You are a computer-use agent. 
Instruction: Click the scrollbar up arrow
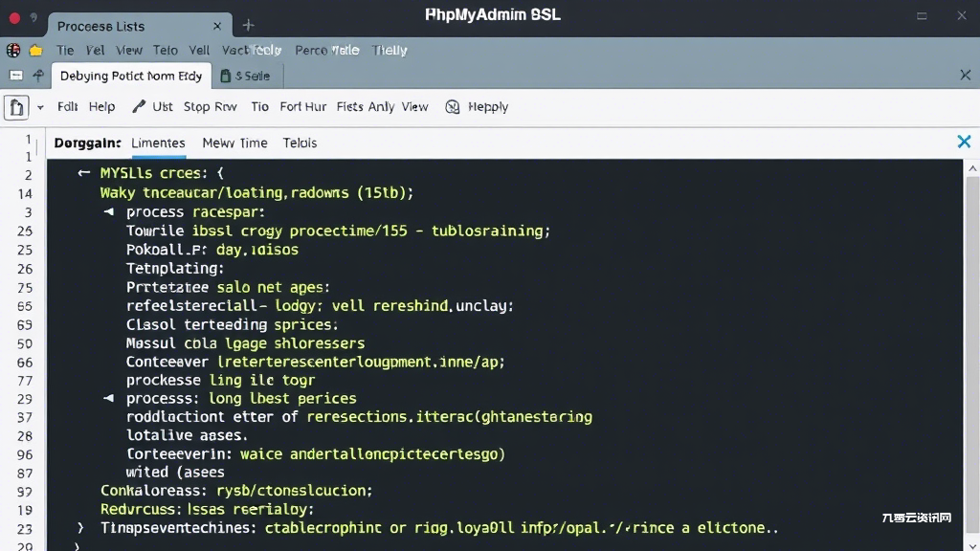[x=972, y=168]
